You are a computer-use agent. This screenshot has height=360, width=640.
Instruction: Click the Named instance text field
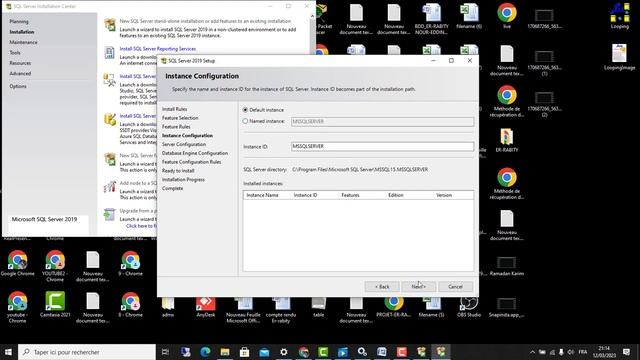point(382,121)
